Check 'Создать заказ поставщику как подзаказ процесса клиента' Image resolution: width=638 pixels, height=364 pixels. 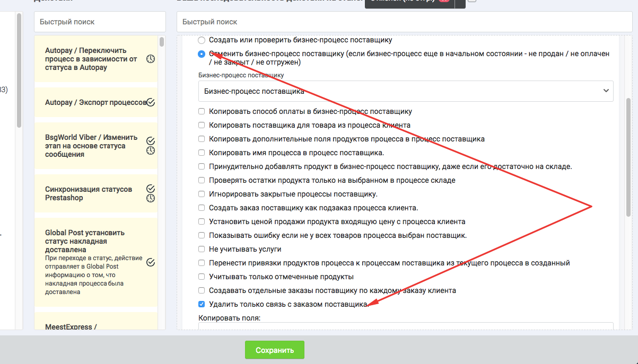pyautogui.click(x=202, y=208)
